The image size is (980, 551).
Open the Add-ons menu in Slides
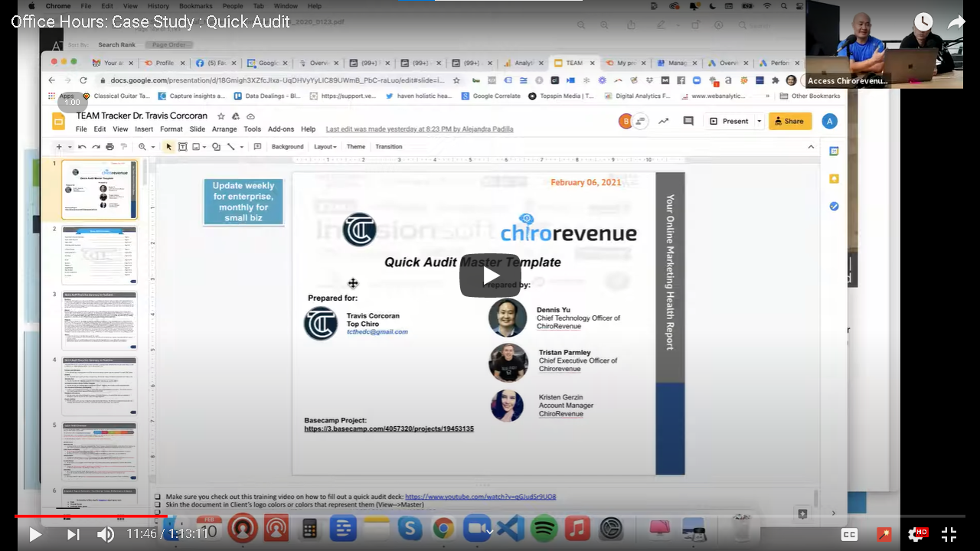coord(281,129)
